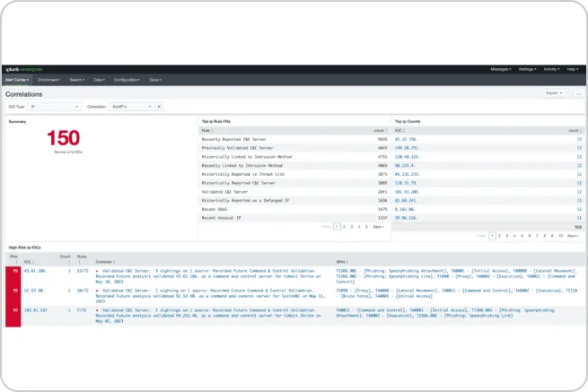This screenshot has width=588, height=392.
Task: Open the Docs menu
Action: coord(155,80)
